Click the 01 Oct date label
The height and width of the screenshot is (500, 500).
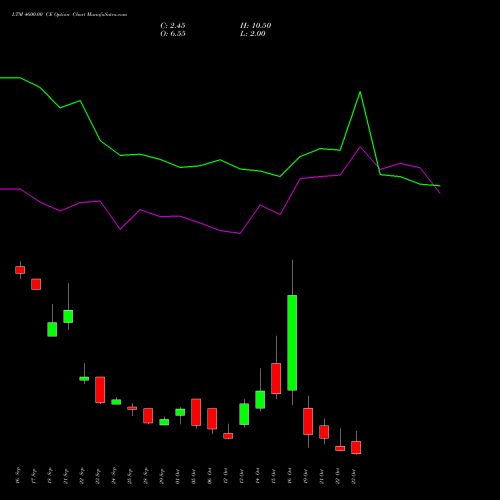pos(177,476)
